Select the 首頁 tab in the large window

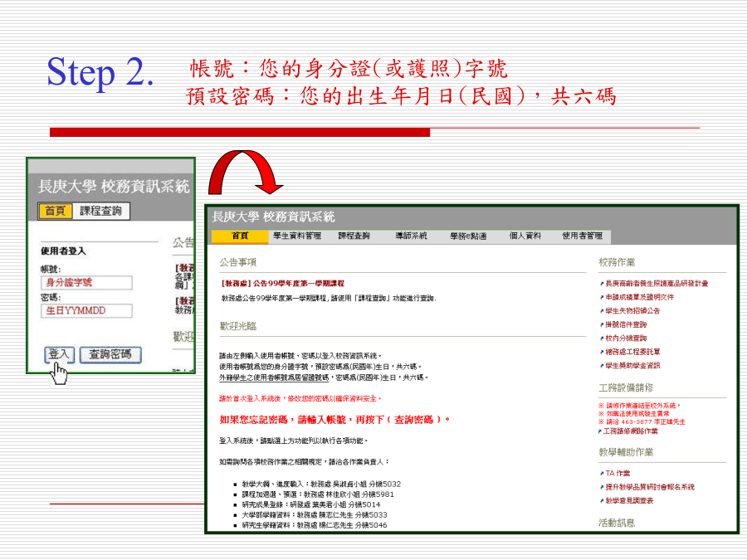click(x=240, y=236)
